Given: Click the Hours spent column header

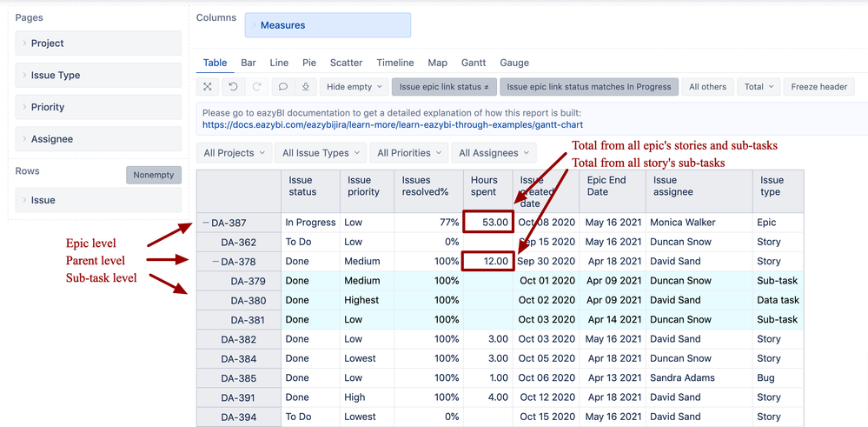Looking at the screenshot, I should (484, 185).
